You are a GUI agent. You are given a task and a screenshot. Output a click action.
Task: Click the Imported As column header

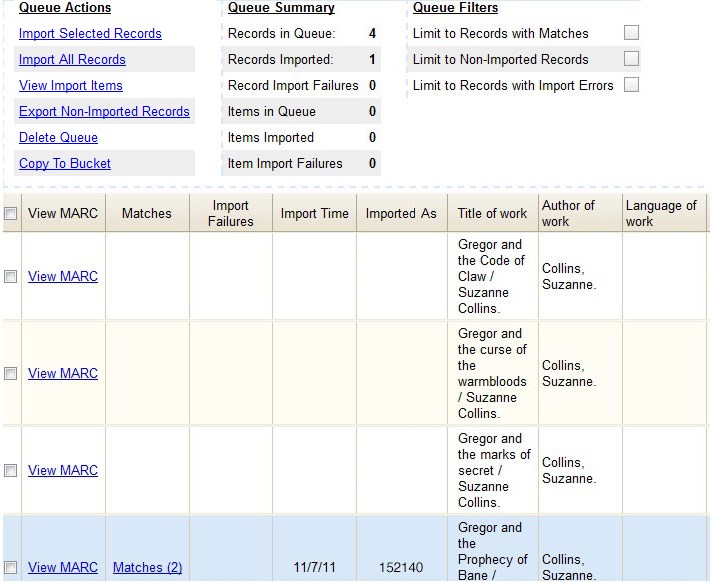[x=402, y=213]
